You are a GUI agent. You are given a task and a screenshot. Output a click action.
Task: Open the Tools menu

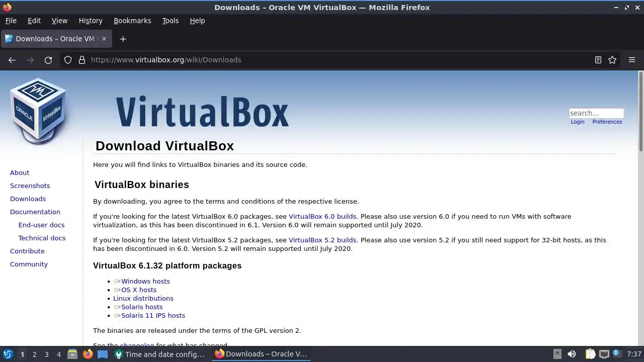coord(170,21)
